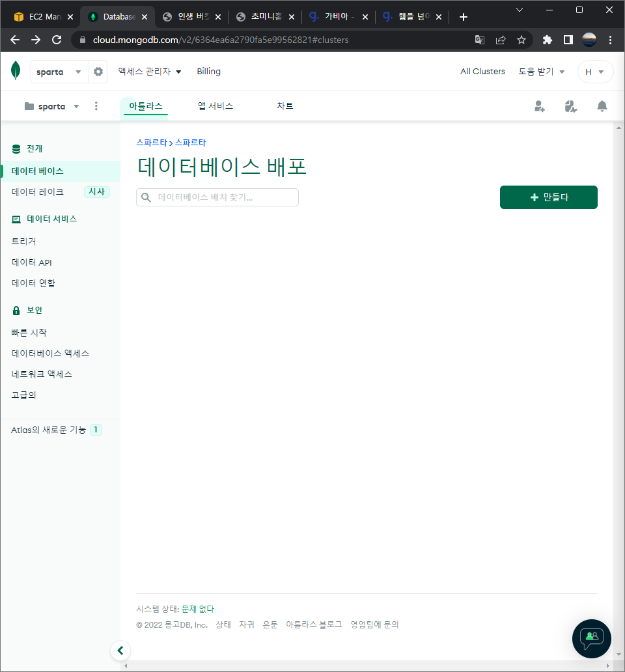Click the share page icon
Image resolution: width=625 pixels, height=672 pixels.
(501, 40)
